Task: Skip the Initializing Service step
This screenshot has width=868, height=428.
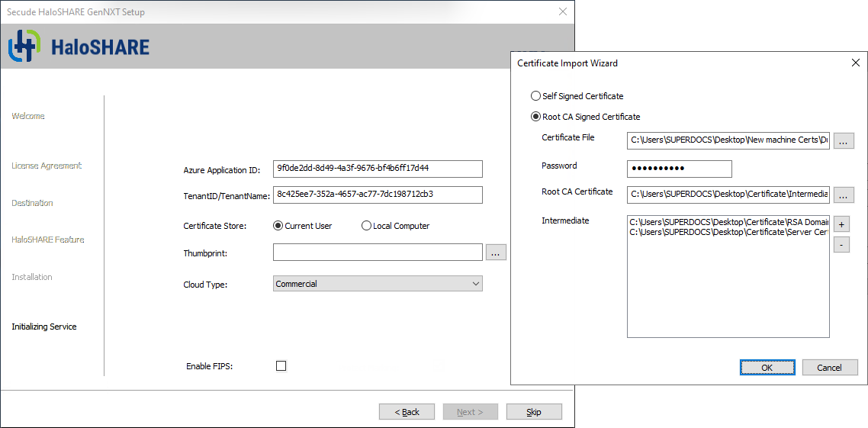Action: pyautogui.click(x=534, y=412)
